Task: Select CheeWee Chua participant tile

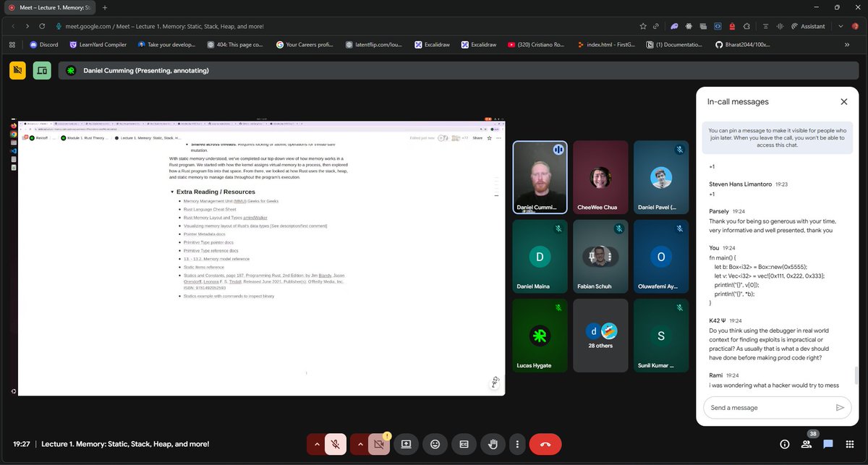Action: tap(600, 178)
